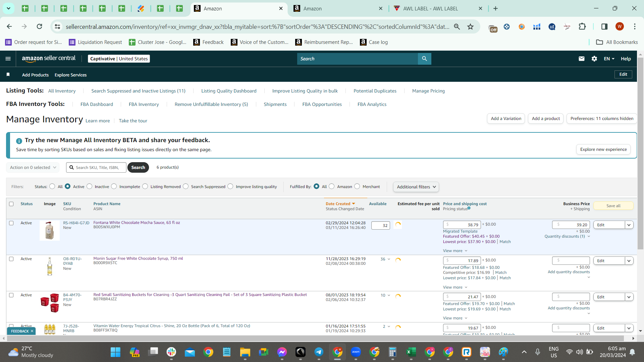The width and height of the screenshot is (644, 362).
Task: Go to the Shipments tool
Action: 275,104
